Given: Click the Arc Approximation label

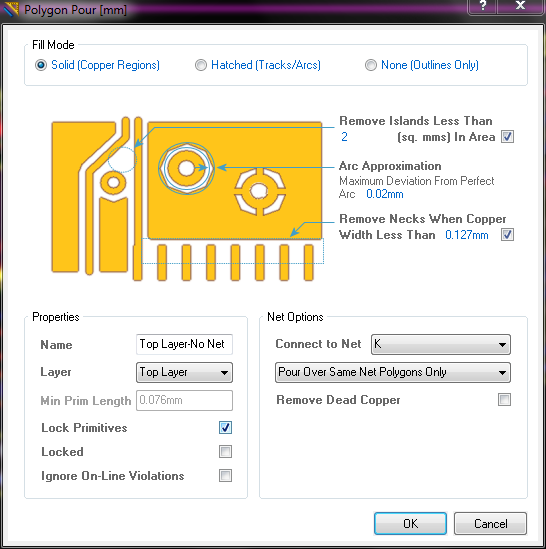Looking at the screenshot, I should point(390,166).
